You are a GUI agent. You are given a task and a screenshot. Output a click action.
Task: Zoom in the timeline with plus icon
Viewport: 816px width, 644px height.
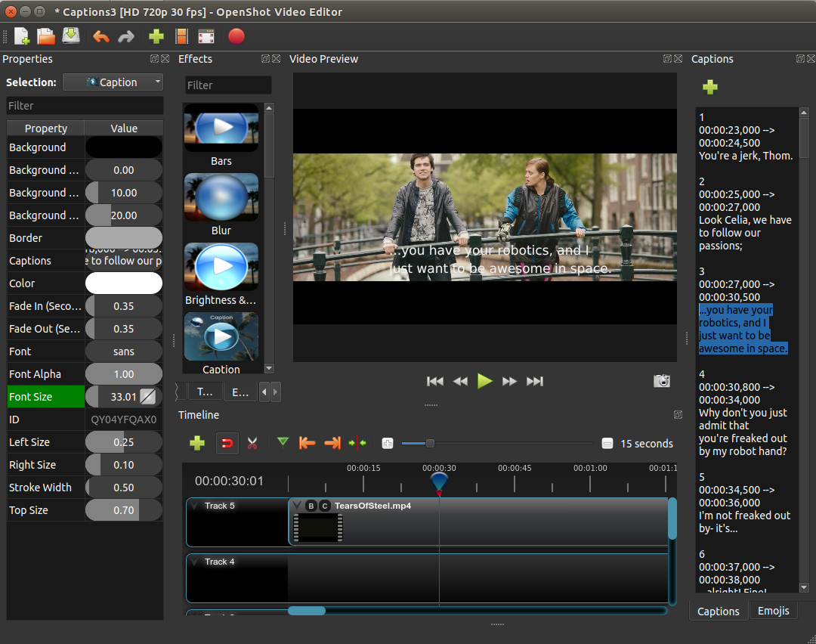[x=387, y=444]
